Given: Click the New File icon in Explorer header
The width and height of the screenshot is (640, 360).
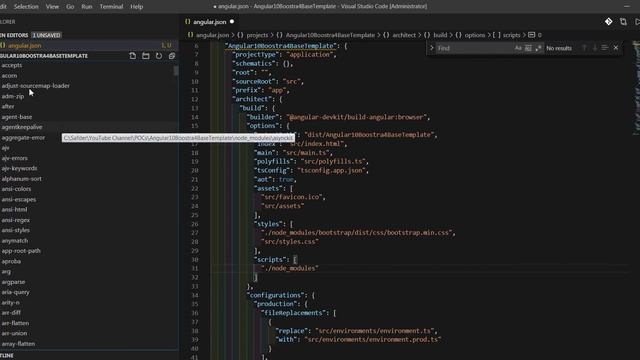Looking at the screenshot, I should coord(133,56).
